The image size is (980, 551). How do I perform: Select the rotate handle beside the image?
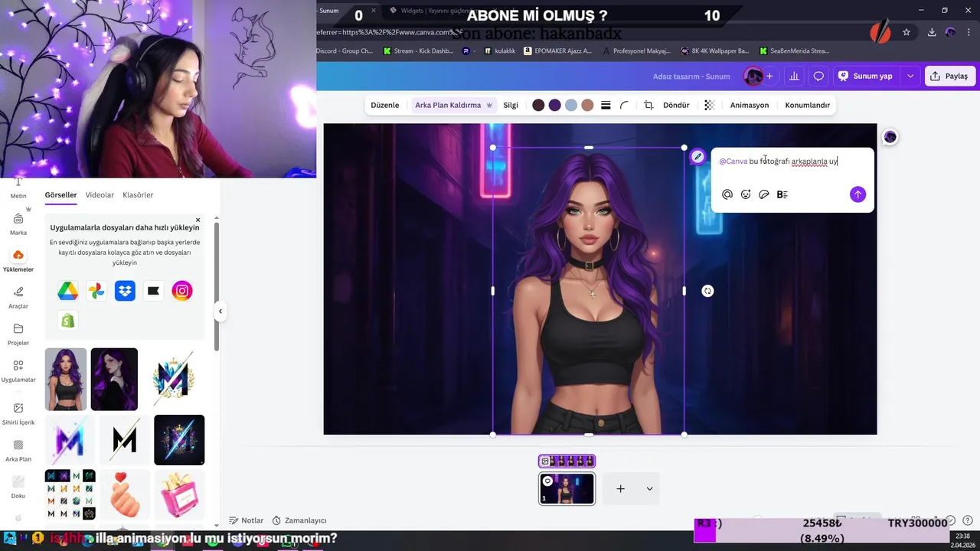pyautogui.click(x=707, y=291)
